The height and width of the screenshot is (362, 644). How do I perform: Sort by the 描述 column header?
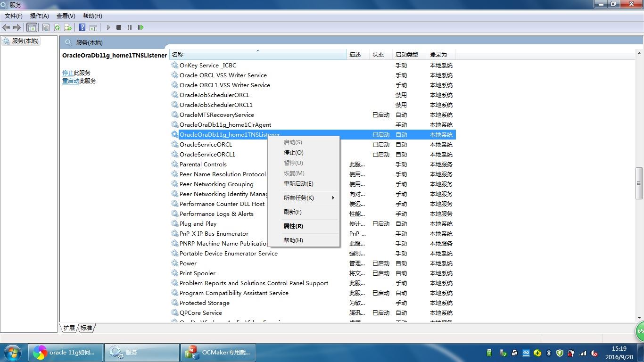tap(358, 55)
